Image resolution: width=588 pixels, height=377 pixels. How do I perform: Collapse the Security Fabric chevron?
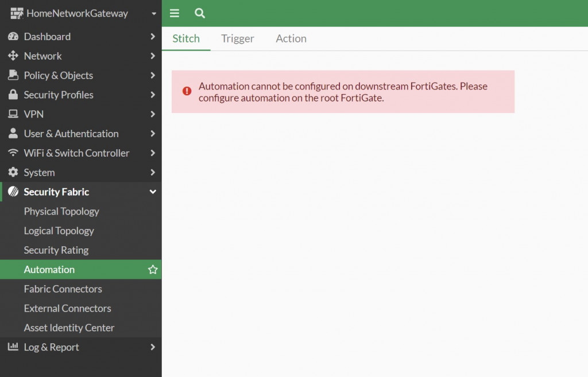pyautogui.click(x=153, y=192)
